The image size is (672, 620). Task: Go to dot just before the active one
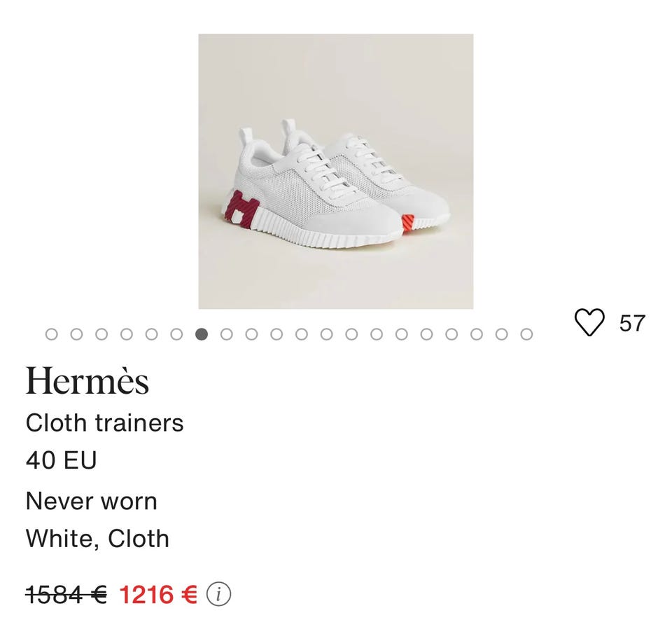pyautogui.click(x=176, y=334)
